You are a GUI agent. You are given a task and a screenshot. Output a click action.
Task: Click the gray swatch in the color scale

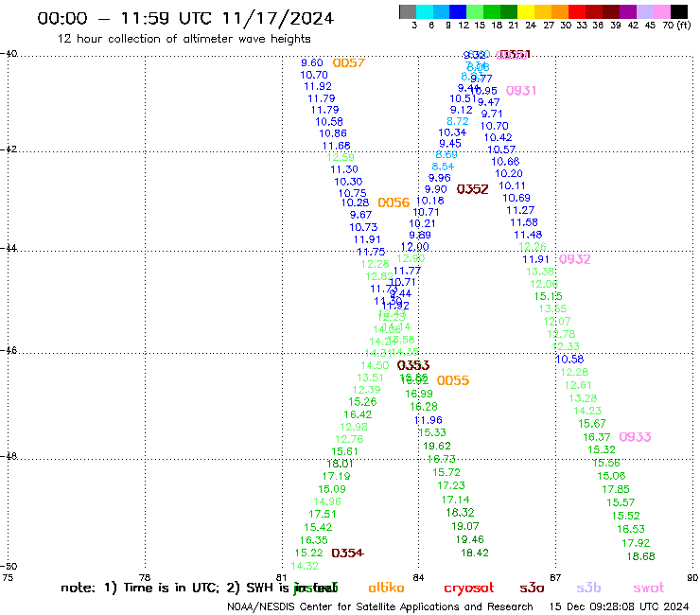pyautogui.click(x=408, y=11)
